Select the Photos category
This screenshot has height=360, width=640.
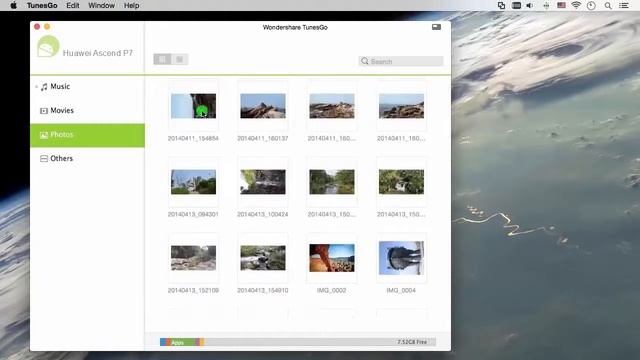[x=87, y=135]
